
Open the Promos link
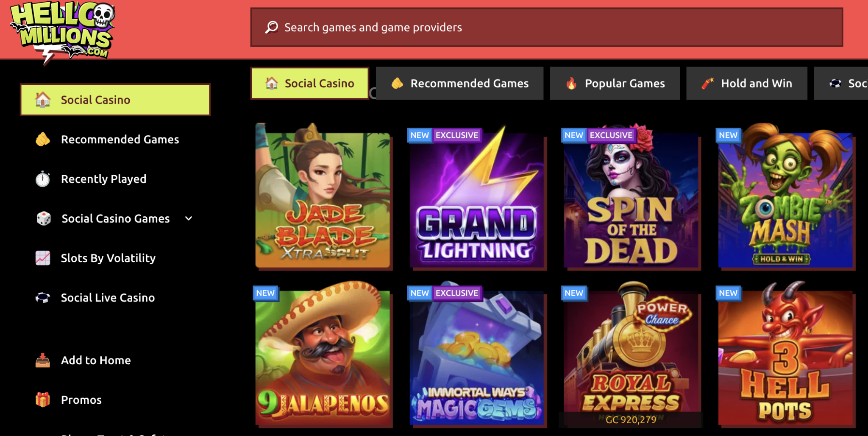click(x=81, y=400)
